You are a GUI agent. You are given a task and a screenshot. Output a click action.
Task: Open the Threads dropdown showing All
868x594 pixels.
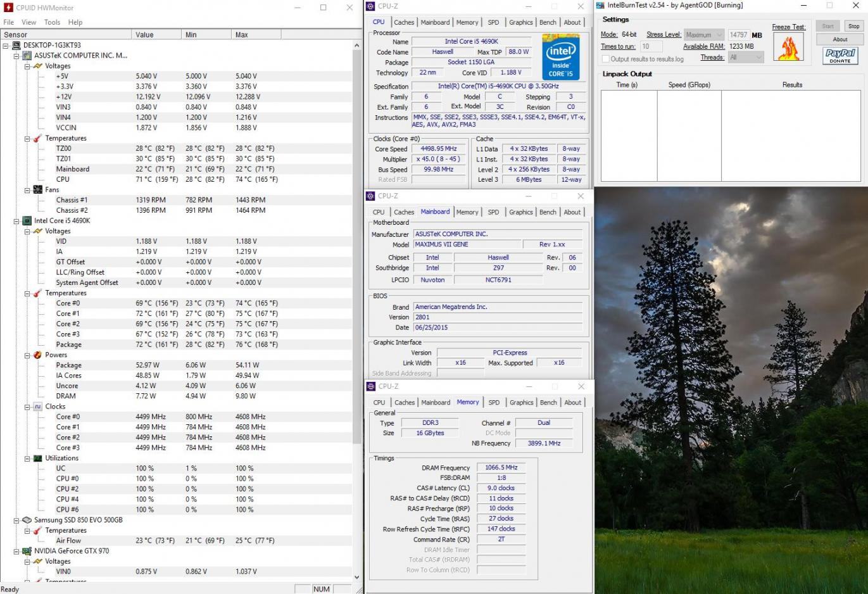[x=746, y=58]
